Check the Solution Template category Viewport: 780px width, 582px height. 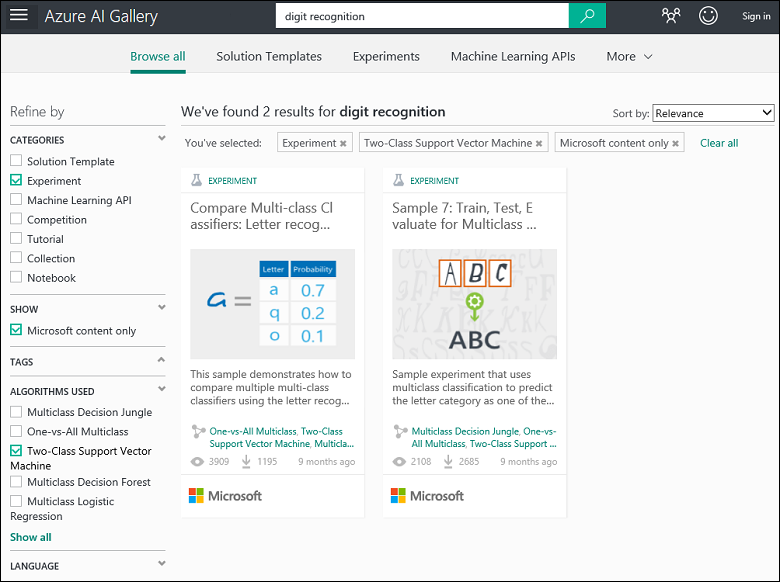16,161
